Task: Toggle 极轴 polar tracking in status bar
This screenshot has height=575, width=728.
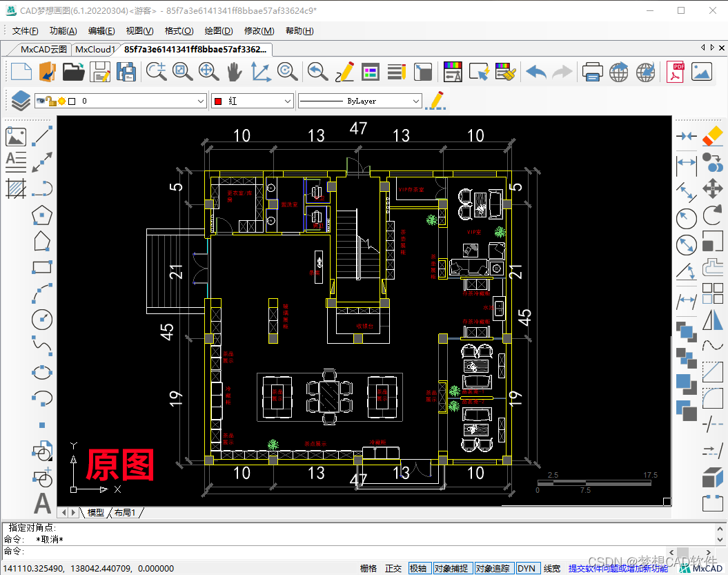Action: coord(418,569)
